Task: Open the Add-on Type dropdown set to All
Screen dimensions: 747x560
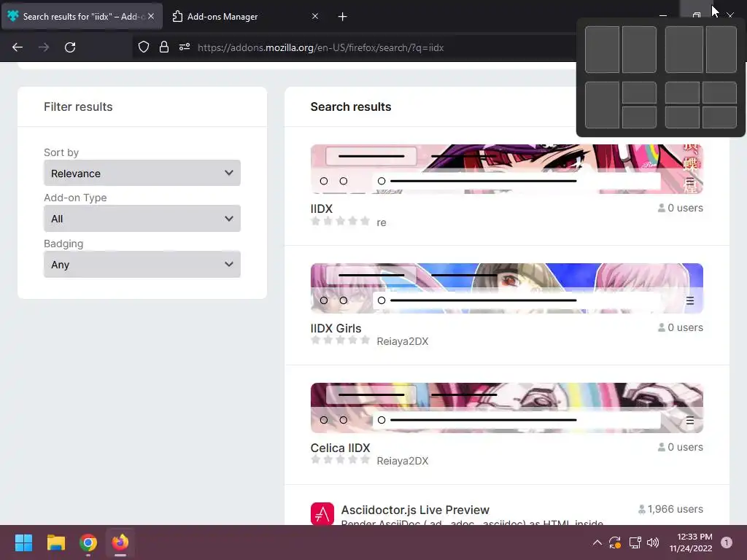Action: click(142, 219)
